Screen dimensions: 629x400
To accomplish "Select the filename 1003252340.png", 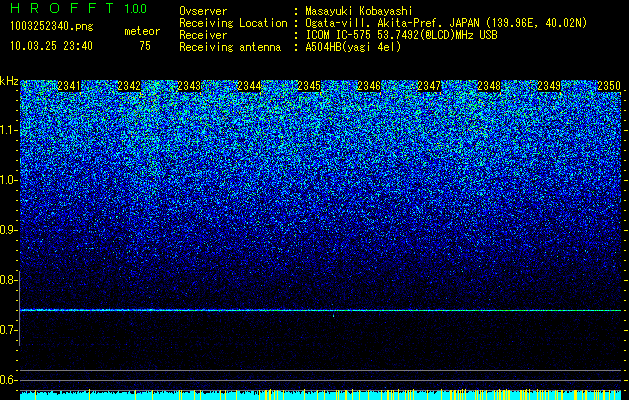I will click(52, 27).
